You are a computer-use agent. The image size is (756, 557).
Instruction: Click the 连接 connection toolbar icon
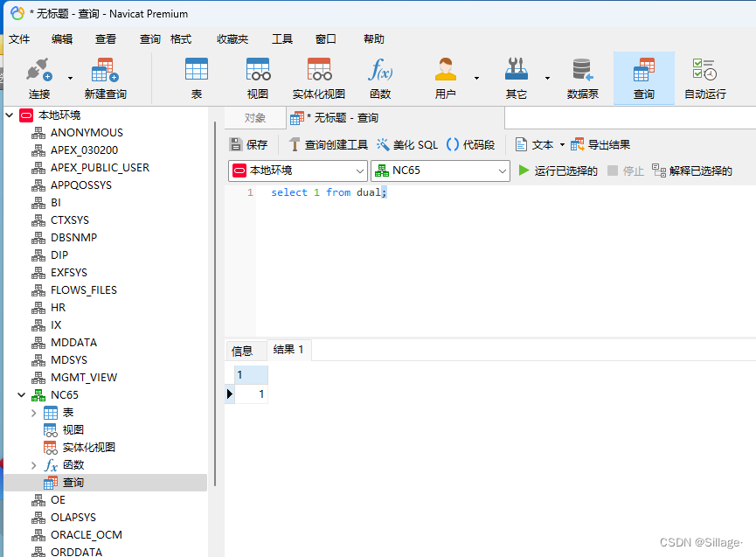click(39, 78)
